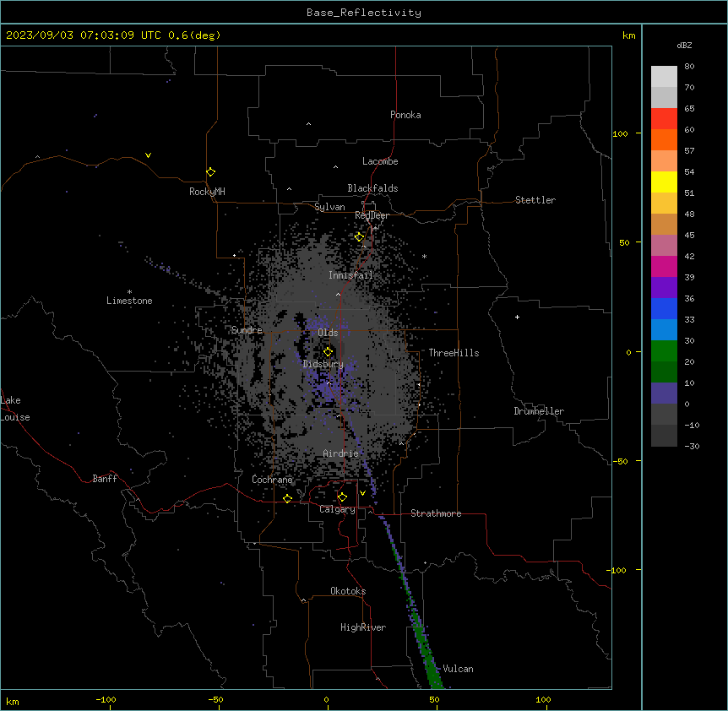Click the Olds city label
This screenshot has width=728, height=711.
pyautogui.click(x=328, y=333)
